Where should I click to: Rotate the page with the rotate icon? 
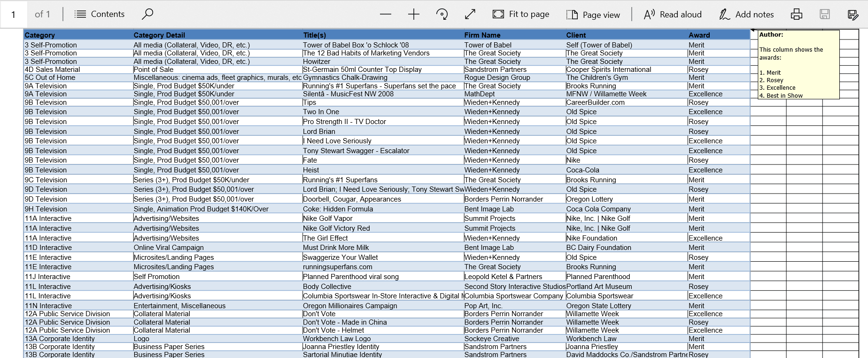442,14
